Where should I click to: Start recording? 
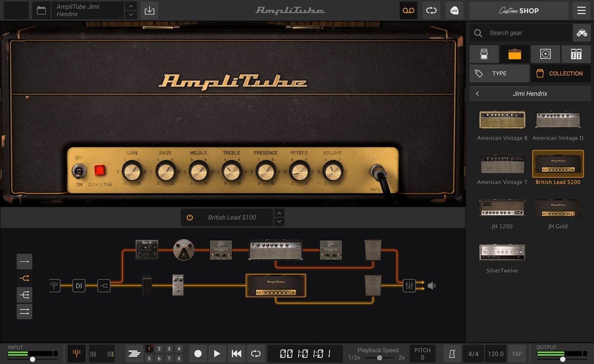[x=198, y=353]
